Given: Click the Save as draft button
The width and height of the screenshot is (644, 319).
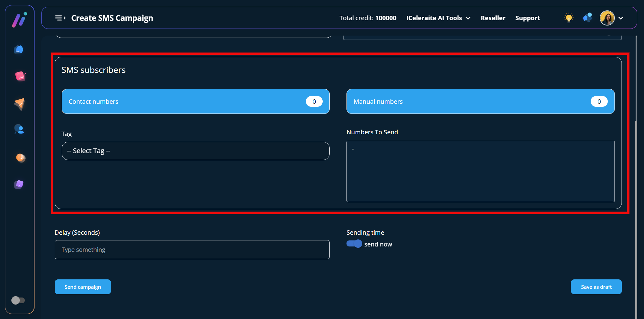Looking at the screenshot, I should [x=596, y=287].
